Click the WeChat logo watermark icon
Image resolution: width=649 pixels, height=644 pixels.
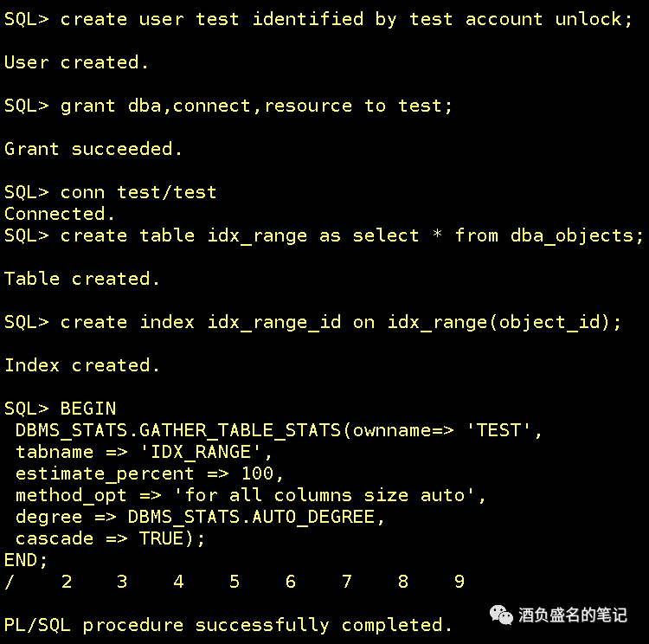click(501, 615)
